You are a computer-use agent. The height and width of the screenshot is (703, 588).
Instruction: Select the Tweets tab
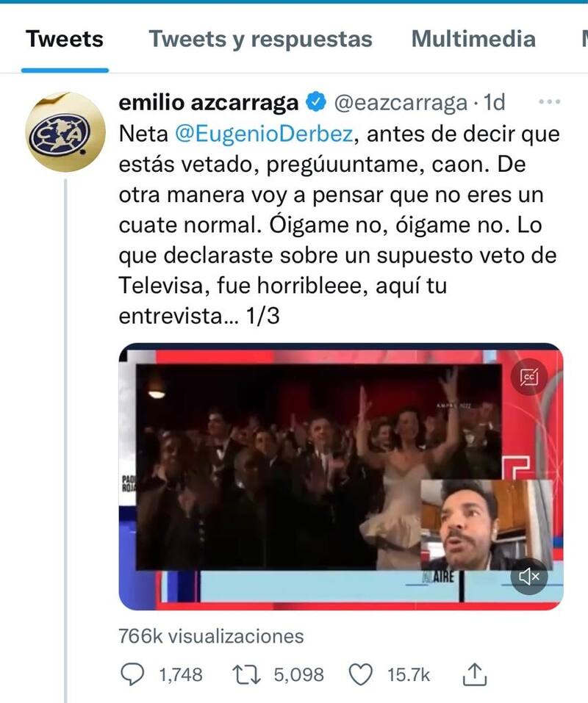65,38
